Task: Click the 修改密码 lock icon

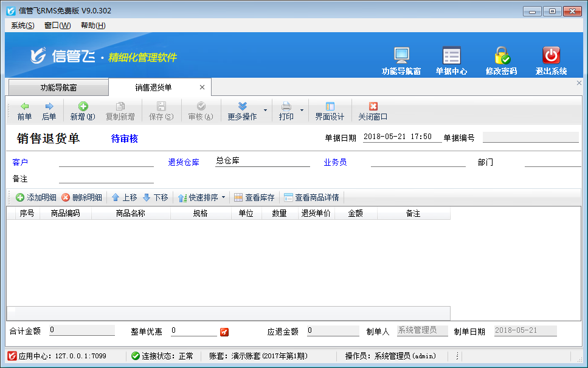Action: 501,56
